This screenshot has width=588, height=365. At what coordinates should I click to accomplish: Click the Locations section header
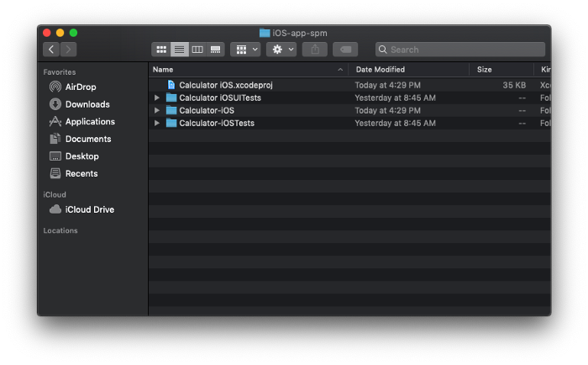click(x=60, y=230)
